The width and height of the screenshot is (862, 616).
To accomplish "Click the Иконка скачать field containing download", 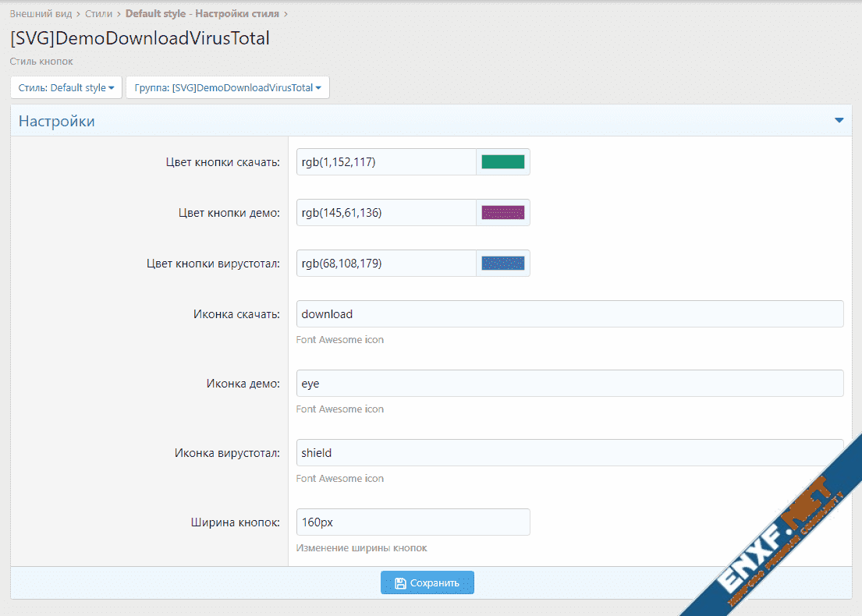I will [569, 314].
